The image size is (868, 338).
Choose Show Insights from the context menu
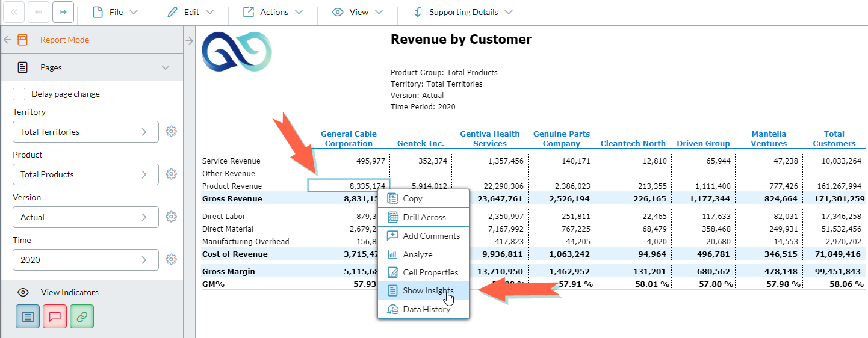tap(423, 290)
